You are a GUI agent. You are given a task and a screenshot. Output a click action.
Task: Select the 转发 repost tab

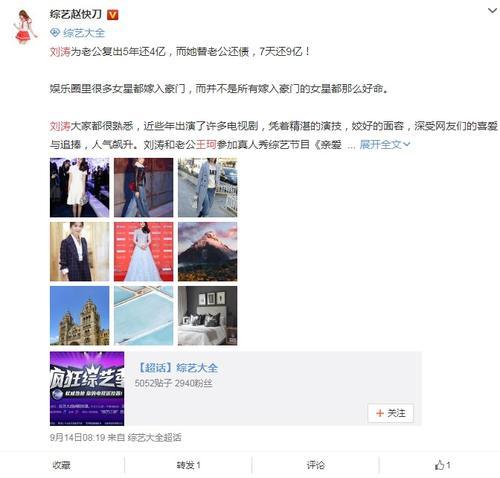(x=188, y=465)
